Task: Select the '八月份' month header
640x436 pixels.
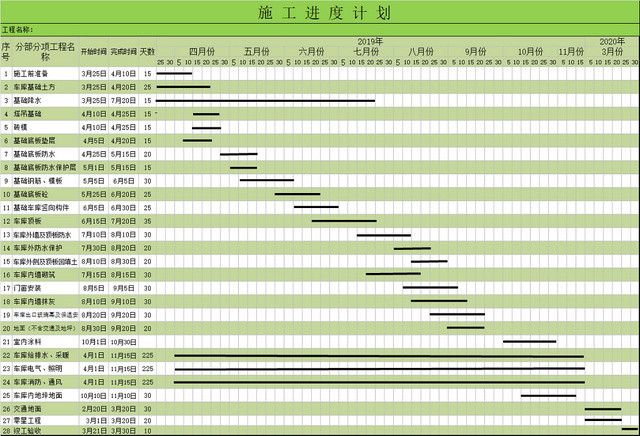Action: [x=421, y=52]
